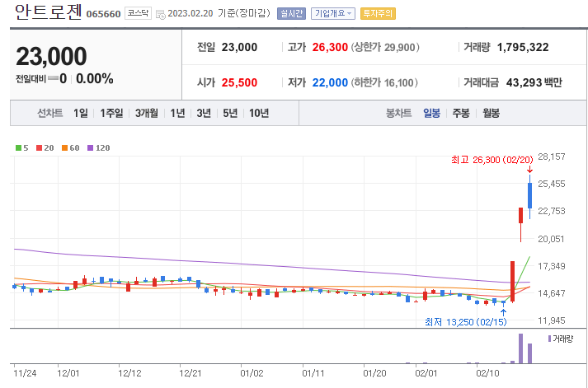Click the 안트로젠 stock name heading
Image resolution: width=588 pixels, height=388 pixels.
coord(48,12)
